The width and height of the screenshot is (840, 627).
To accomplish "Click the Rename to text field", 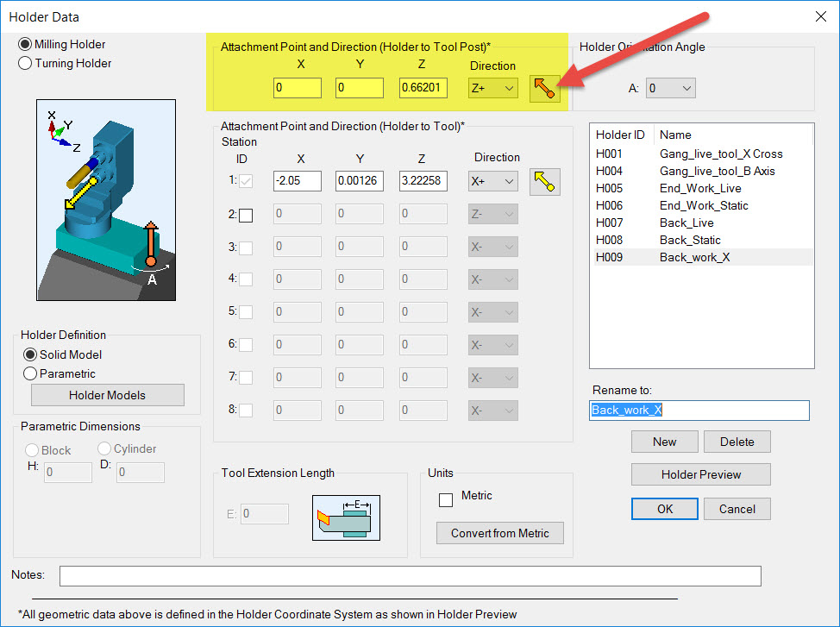I will click(699, 411).
